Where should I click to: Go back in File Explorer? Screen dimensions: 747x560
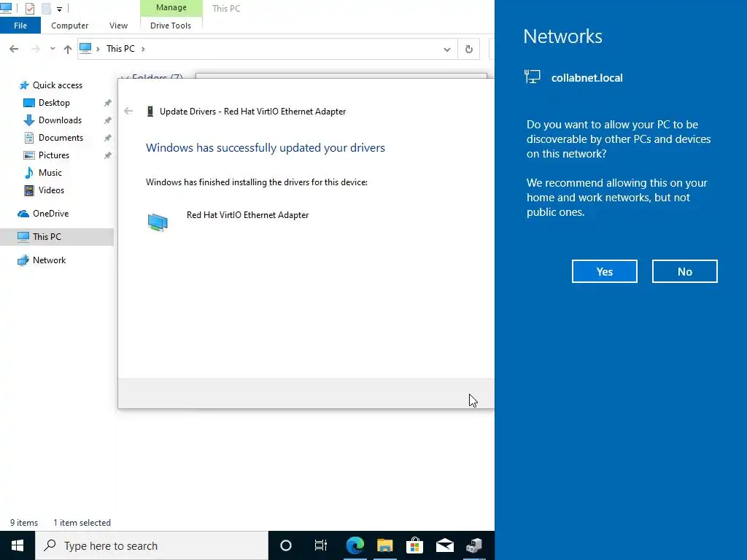tap(14, 49)
